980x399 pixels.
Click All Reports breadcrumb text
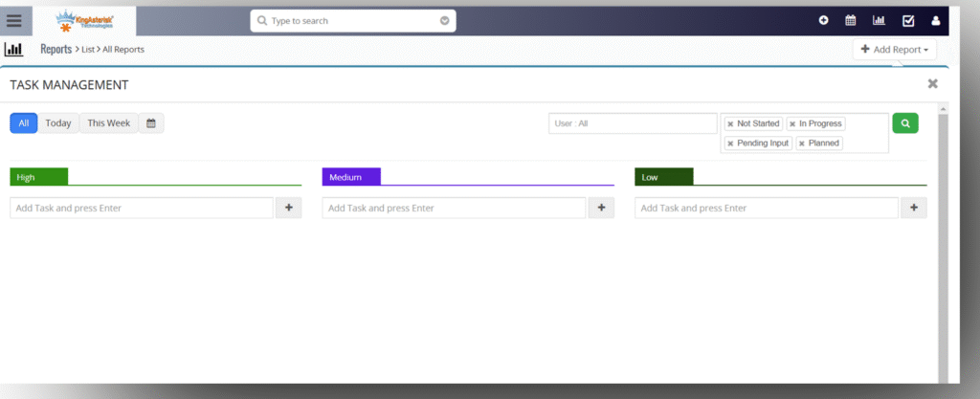pos(123,50)
